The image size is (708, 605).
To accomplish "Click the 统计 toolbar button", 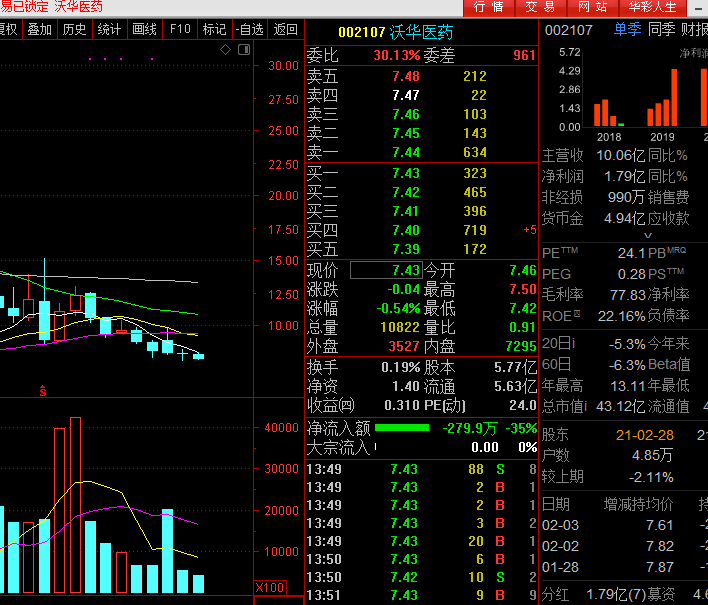I will point(109,29).
